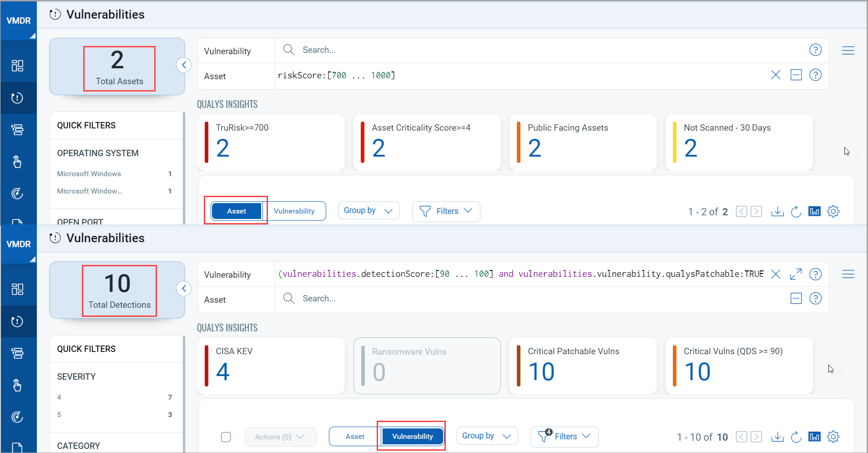Switch the top table to the Vulnerability tab
The image size is (868, 453).
294,211
